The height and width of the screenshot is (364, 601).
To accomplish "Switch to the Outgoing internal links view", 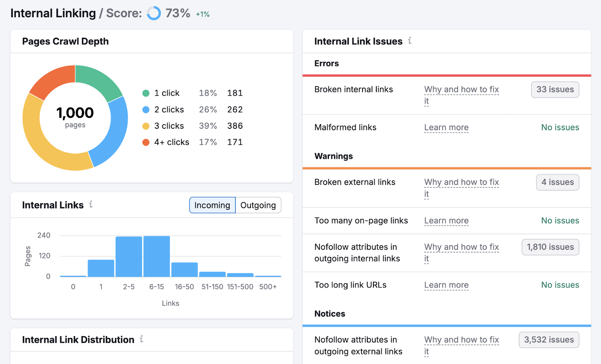I will (x=258, y=205).
